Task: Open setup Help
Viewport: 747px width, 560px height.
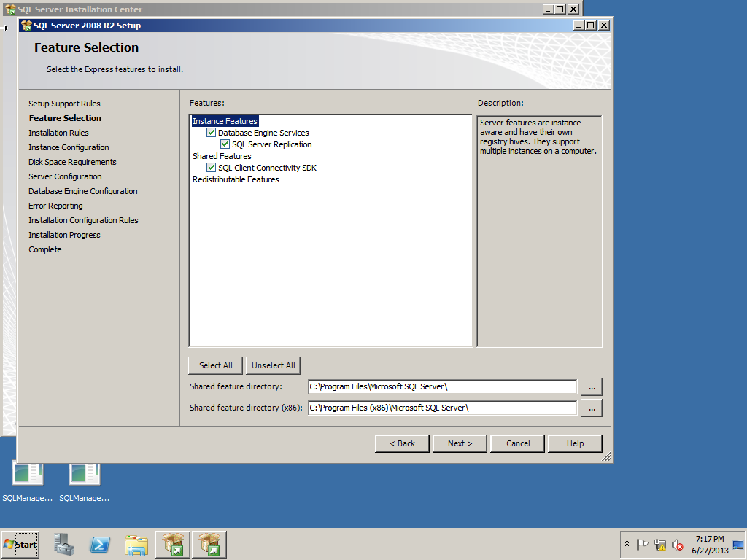Action: (575, 443)
